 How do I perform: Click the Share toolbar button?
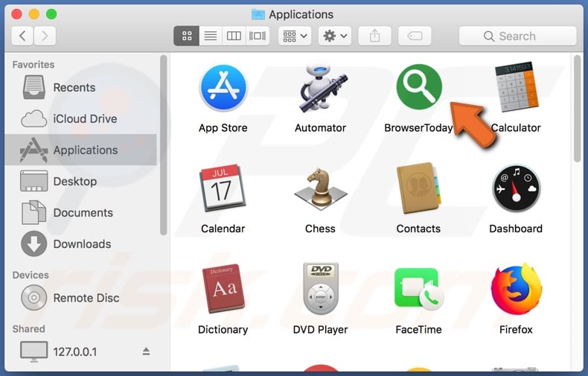[x=375, y=36]
